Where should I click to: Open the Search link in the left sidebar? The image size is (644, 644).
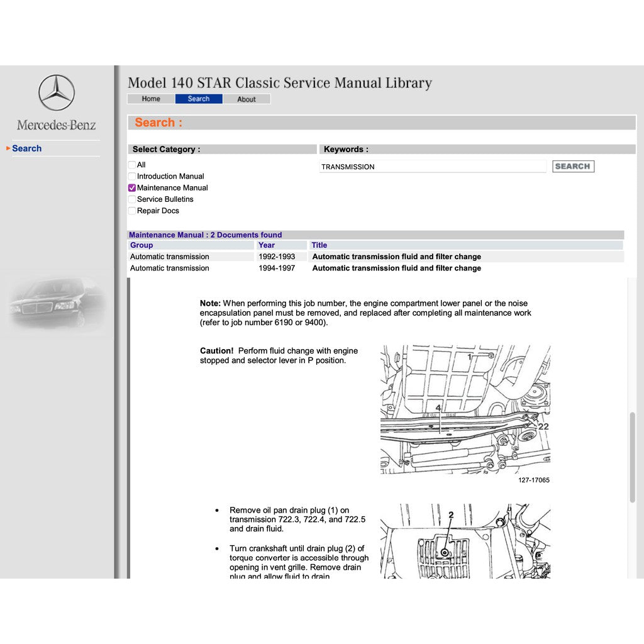27,148
